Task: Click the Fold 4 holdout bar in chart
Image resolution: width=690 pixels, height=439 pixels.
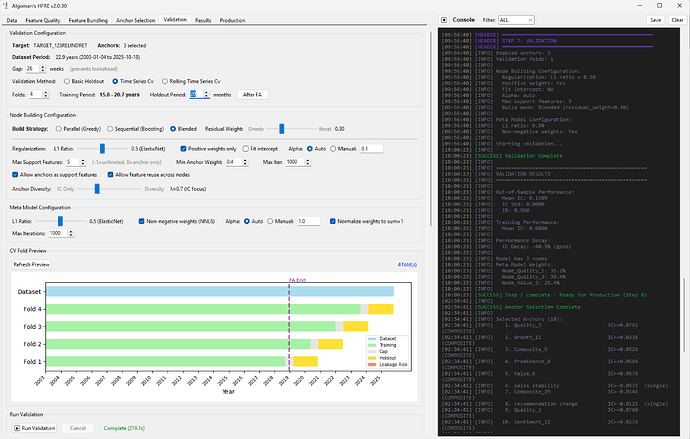Action: (x=381, y=309)
